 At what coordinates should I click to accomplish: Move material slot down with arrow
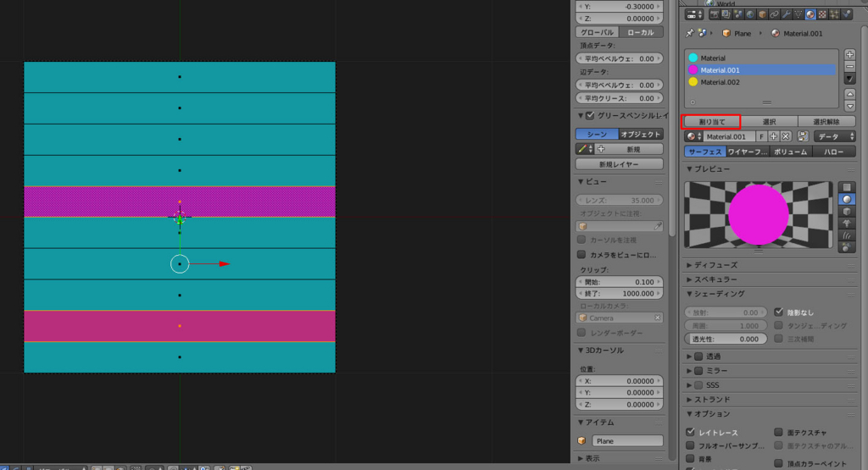[x=849, y=106]
